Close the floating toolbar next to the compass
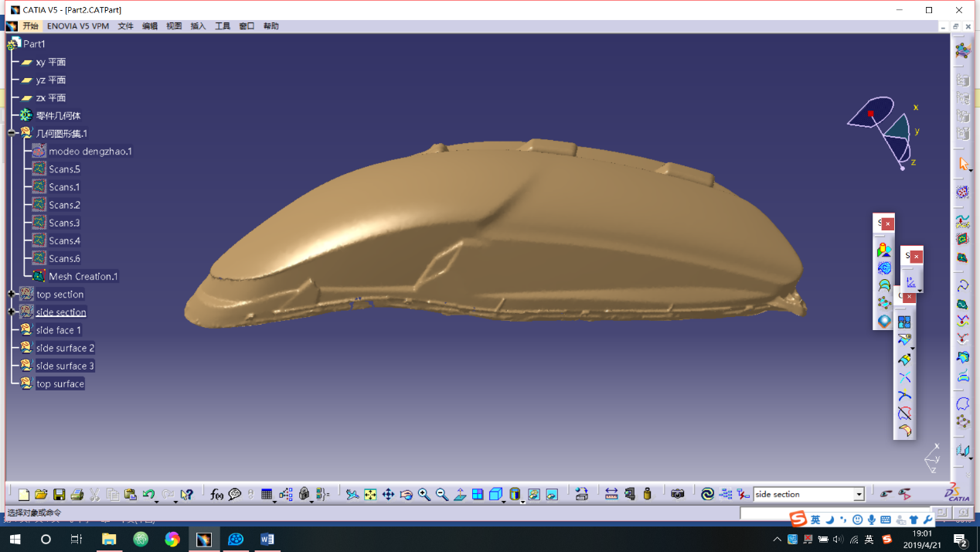This screenshot has height=552, width=980. [x=888, y=224]
